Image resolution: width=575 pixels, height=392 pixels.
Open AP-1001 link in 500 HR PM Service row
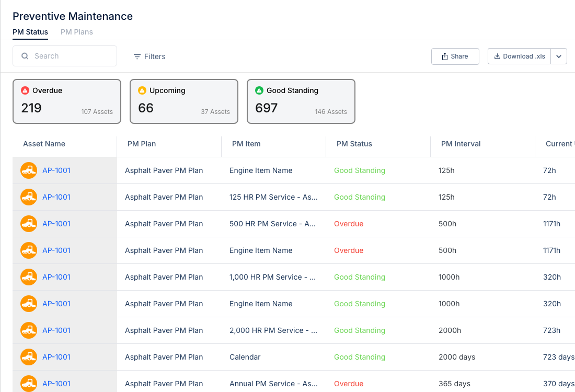(56, 224)
